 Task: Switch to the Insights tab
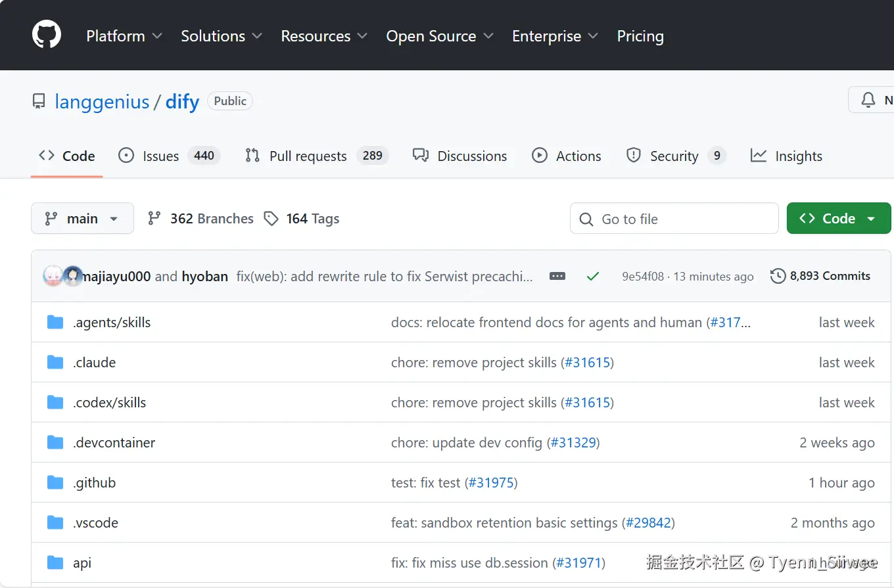786,156
